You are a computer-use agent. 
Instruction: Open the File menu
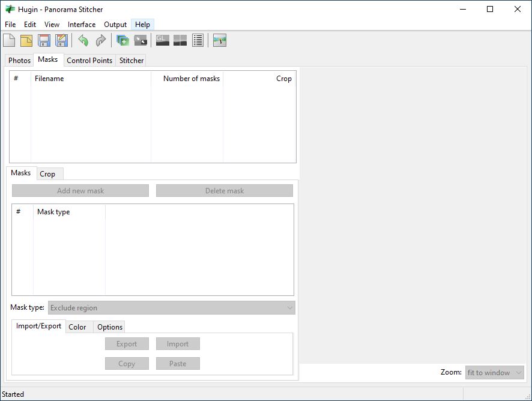pyautogui.click(x=10, y=25)
